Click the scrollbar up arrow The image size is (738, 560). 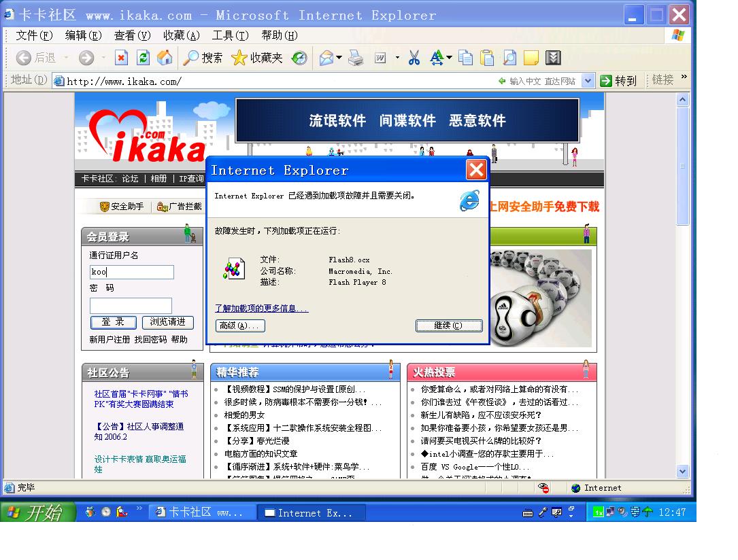point(682,99)
